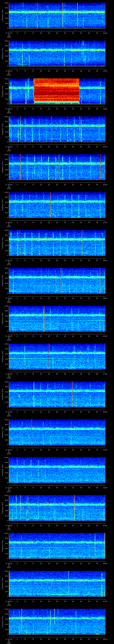Click the 35:00 end time label
The image size is (114, 644).
coord(105,147)
